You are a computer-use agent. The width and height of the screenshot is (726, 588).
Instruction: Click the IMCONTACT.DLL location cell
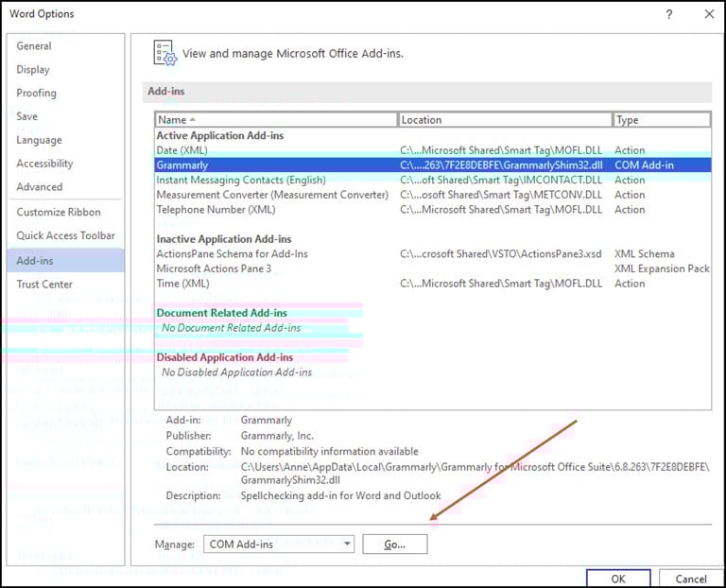pos(501,181)
